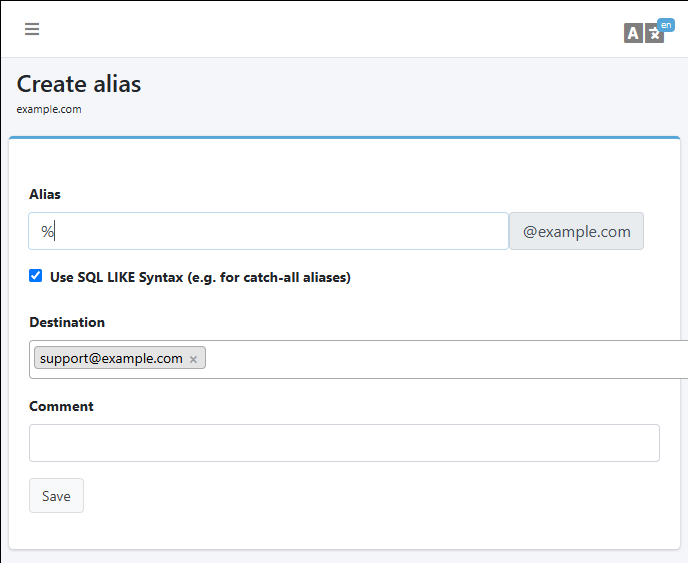Focus the Alias input containing %
Screen dimensions: 688x563
(x=268, y=231)
